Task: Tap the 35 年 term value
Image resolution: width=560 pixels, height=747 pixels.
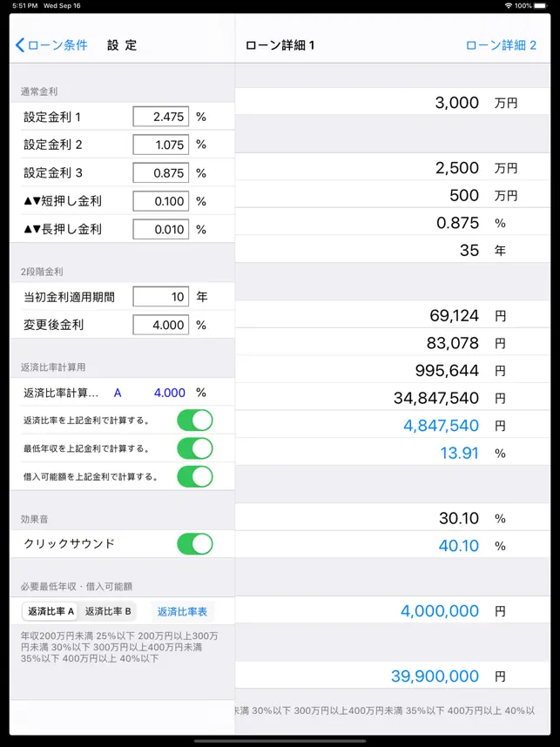Action: 469,251
